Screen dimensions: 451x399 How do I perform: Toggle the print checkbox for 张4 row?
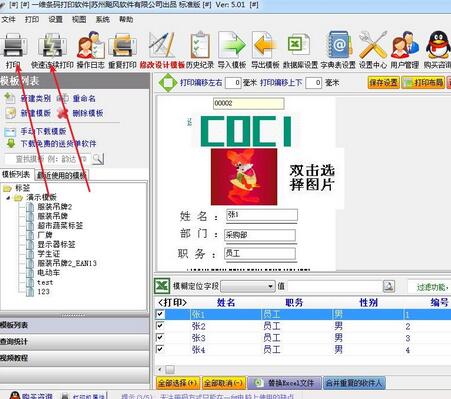click(x=160, y=349)
